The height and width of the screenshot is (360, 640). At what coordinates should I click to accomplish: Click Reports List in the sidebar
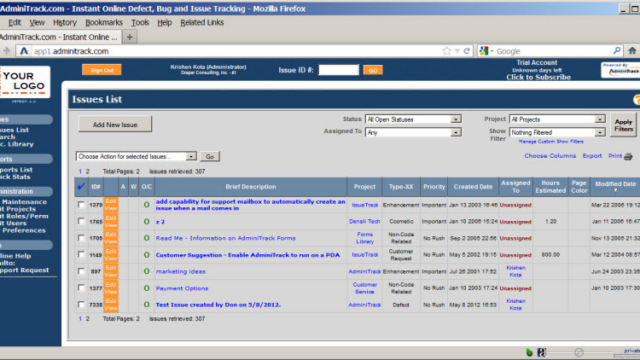tap(16, 169)
